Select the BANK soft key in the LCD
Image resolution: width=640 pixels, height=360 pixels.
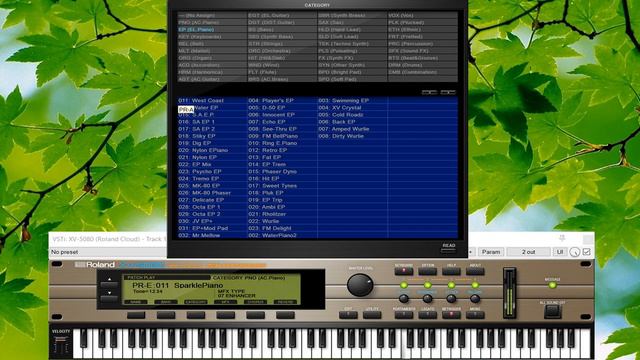(x=166, y=302)
